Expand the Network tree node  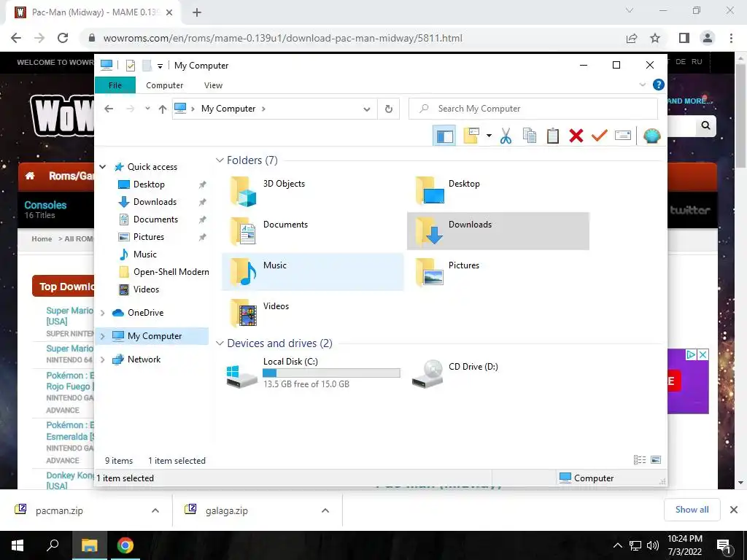[102, 359]
